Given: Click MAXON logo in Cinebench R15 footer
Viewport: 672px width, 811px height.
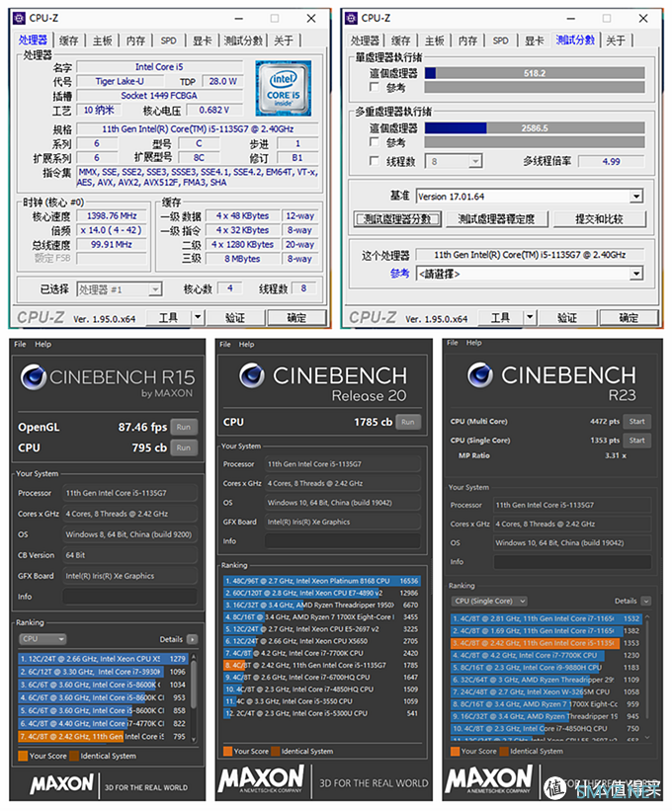Looking at the screenshot, I should [62, 783].
